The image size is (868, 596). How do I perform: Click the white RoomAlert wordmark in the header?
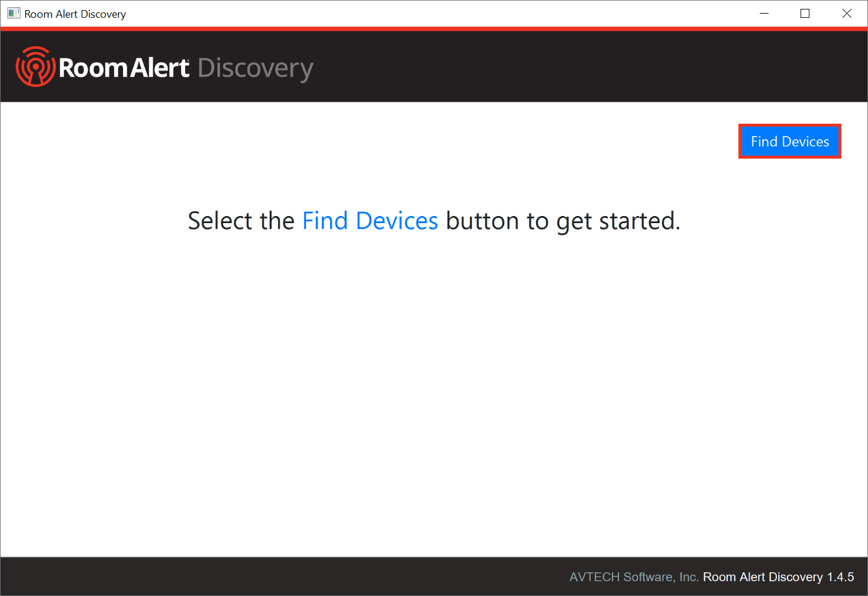124,67
